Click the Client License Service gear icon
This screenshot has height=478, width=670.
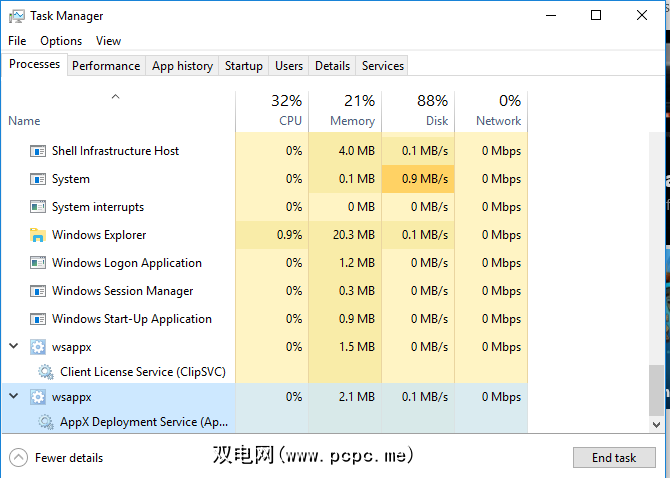pos(46,372)
